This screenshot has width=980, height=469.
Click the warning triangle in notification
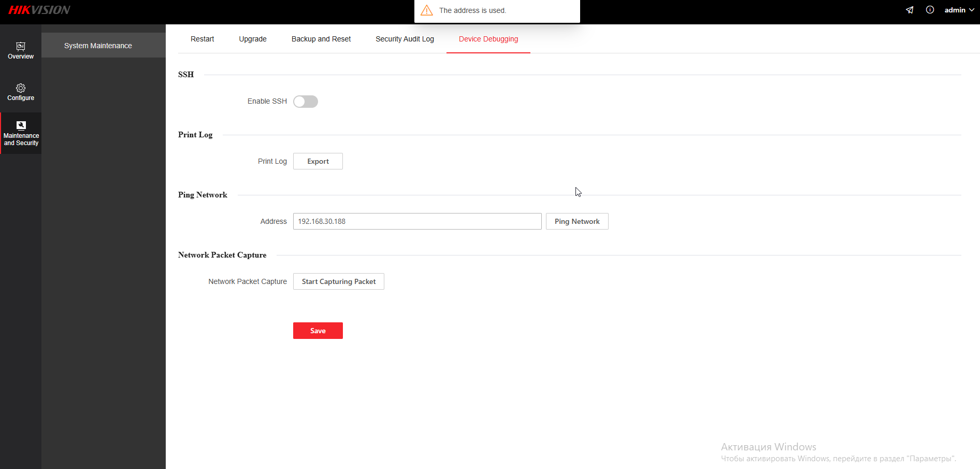tap(427, 10)
